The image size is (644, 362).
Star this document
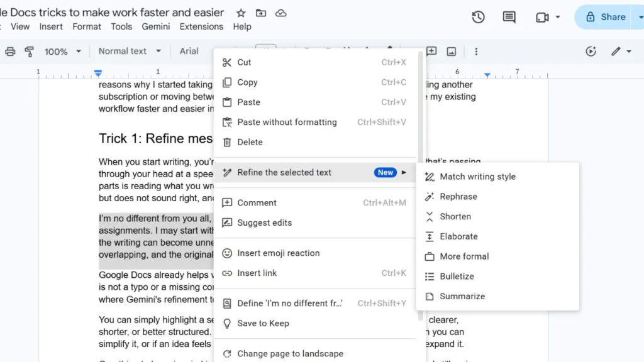[x=241, y=13]
